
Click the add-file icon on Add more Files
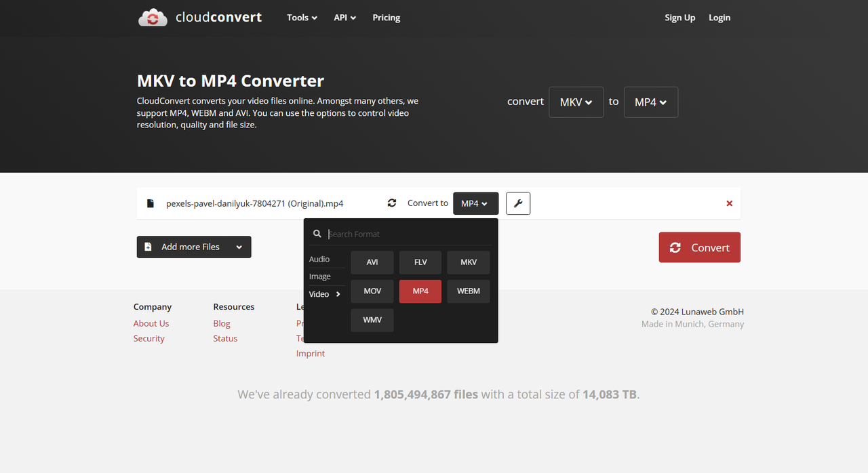[149, 247]
